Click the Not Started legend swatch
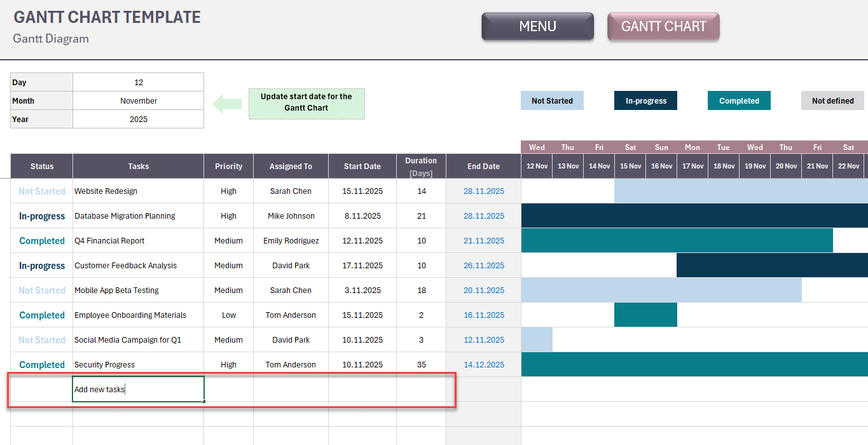The width and height of the screenshot is (868, 445). [552, 101]
